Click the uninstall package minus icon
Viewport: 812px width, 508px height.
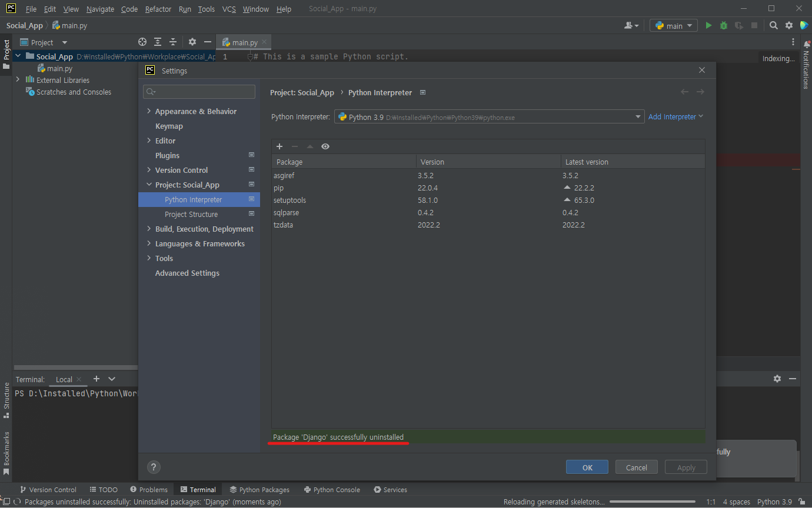pyautogui.click(x=295, y=146)
